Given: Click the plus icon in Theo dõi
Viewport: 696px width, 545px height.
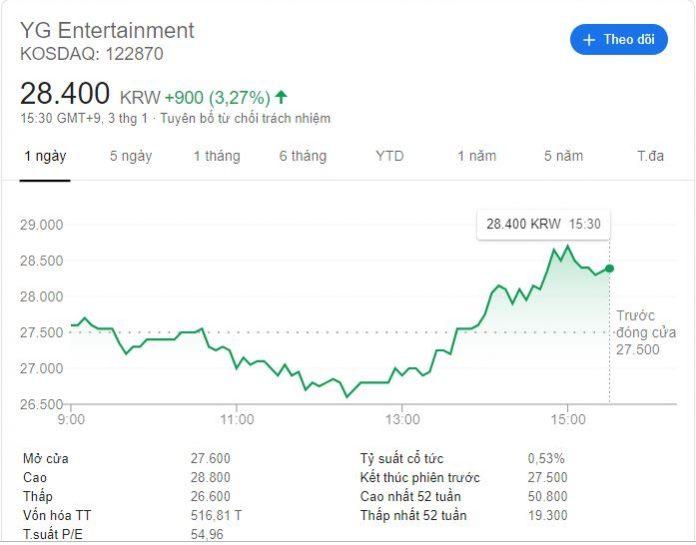Looking at the screenshot, I should 589,40.
